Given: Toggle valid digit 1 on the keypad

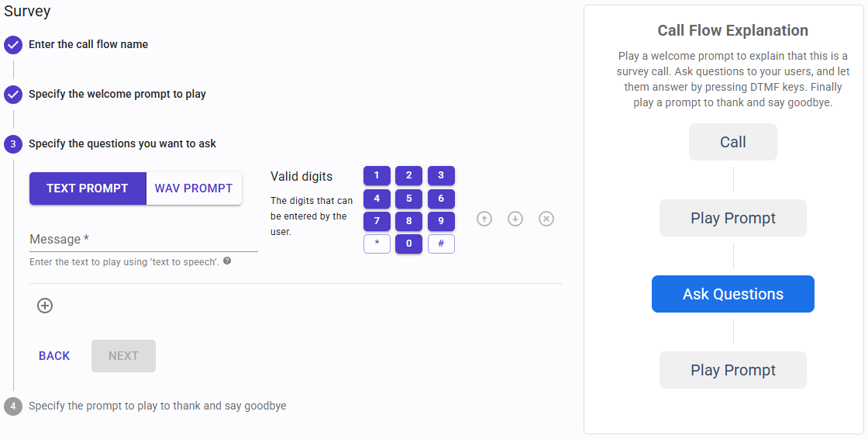Looking at the screenshot, I should tap(377, 175).
